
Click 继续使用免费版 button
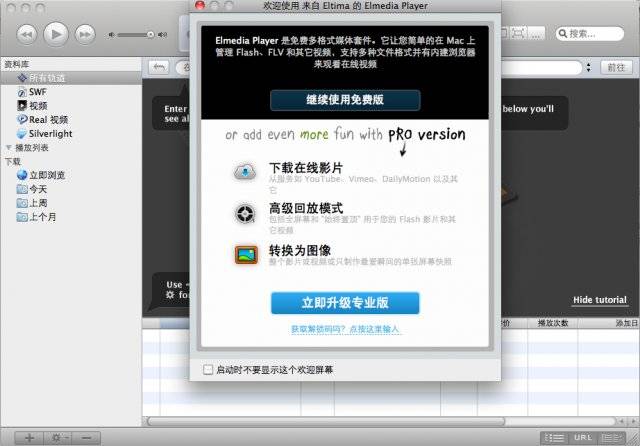tap(344, 100)
